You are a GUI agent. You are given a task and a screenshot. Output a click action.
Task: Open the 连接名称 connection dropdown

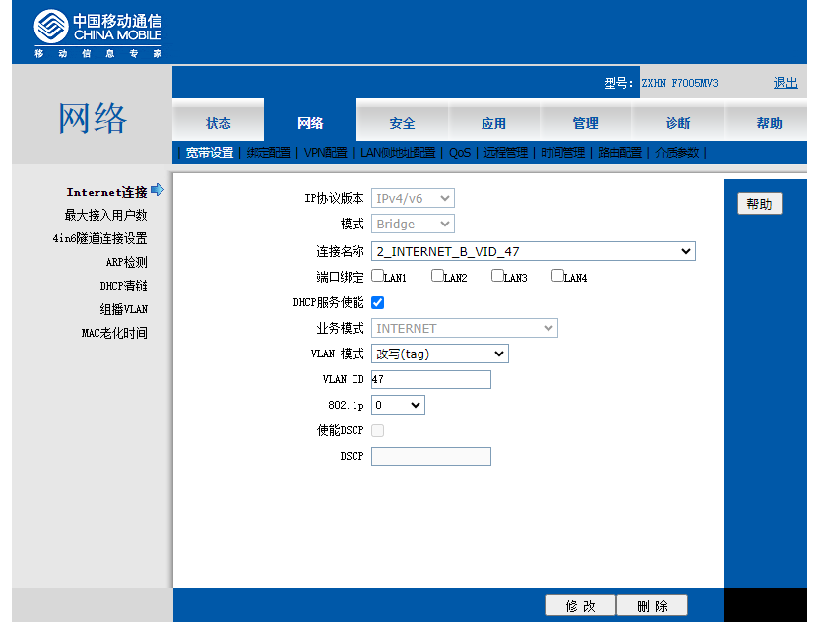tap(534, 252)
